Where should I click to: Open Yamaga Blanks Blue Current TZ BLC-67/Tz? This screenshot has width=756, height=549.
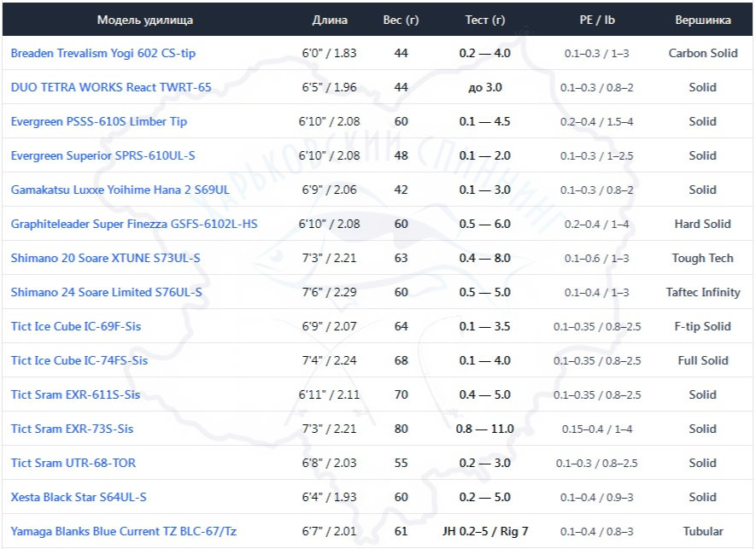124,531
